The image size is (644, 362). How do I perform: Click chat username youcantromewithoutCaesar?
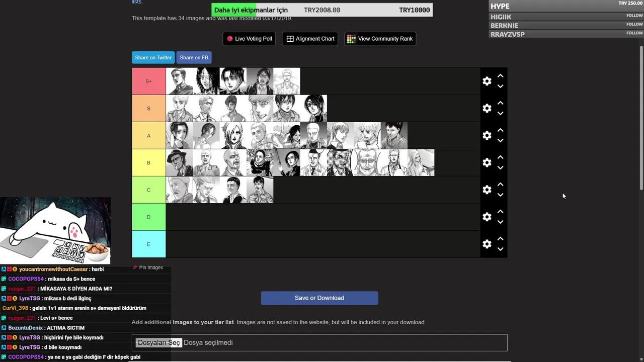53,269
